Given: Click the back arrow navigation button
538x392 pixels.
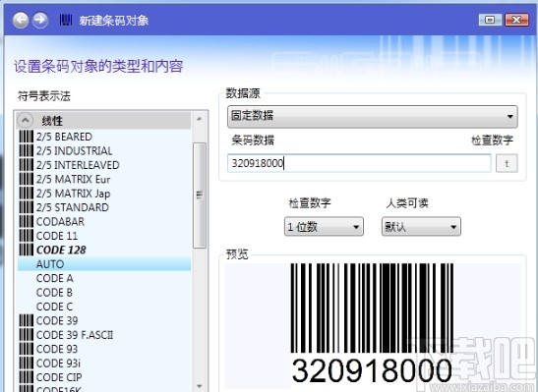Looking at the screenshot, I should click(21, 20).
